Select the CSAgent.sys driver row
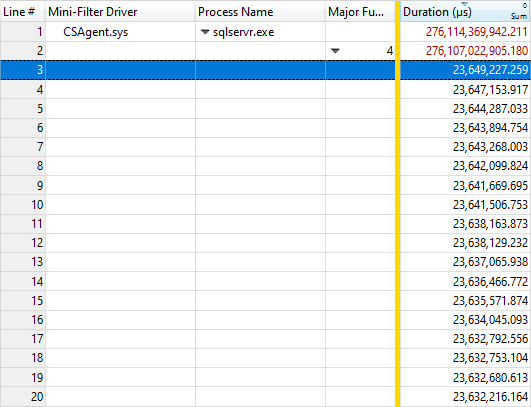 [x=95, y=32]
